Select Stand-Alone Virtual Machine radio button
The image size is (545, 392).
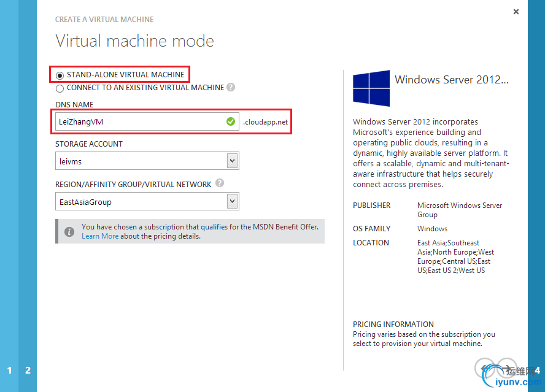point(60,75)
